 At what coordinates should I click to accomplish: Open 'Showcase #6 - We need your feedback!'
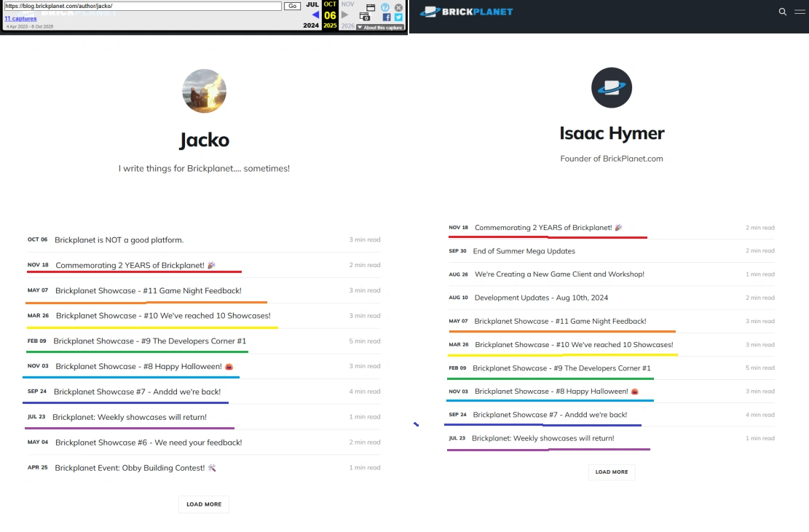(x=149, y=442)
